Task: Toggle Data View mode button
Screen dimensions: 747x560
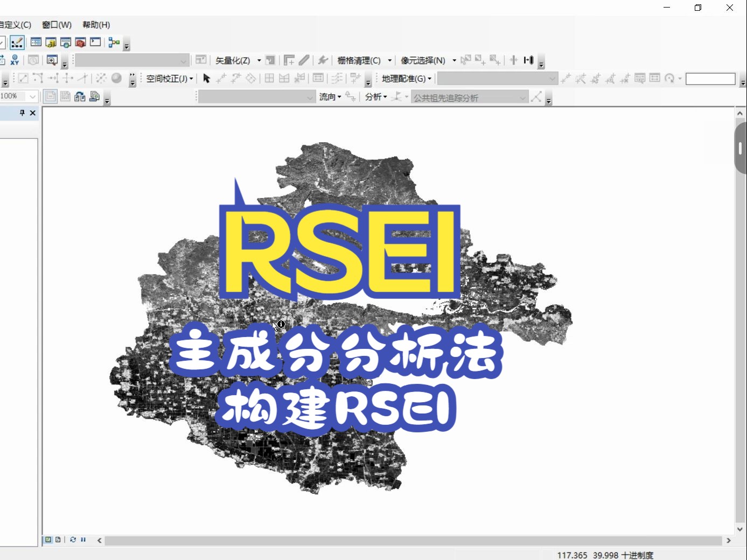Action: [x=48, y=540]
